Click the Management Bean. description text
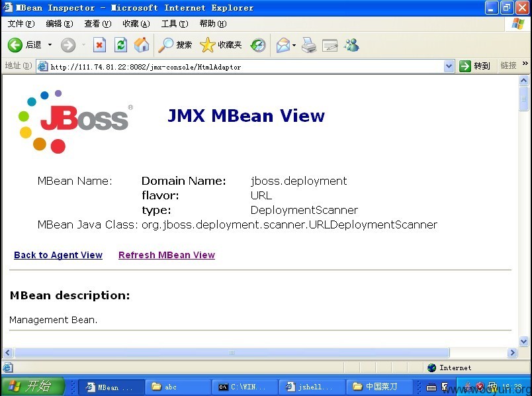 point(54,320)
